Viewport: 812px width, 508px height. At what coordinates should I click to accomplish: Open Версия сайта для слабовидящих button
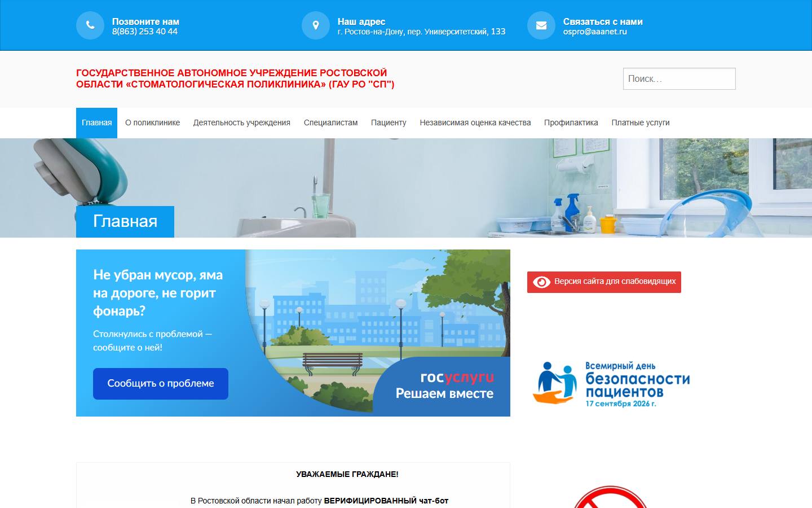604,282
